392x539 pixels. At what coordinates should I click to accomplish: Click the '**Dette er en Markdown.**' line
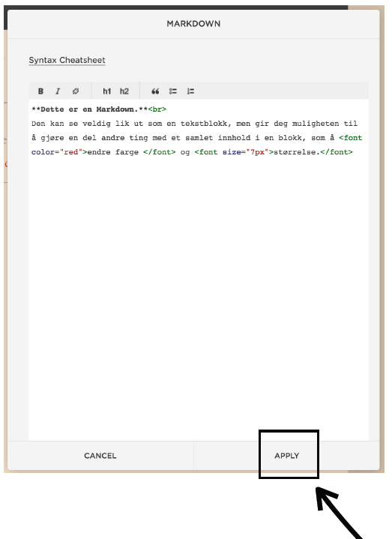(90, 109)
